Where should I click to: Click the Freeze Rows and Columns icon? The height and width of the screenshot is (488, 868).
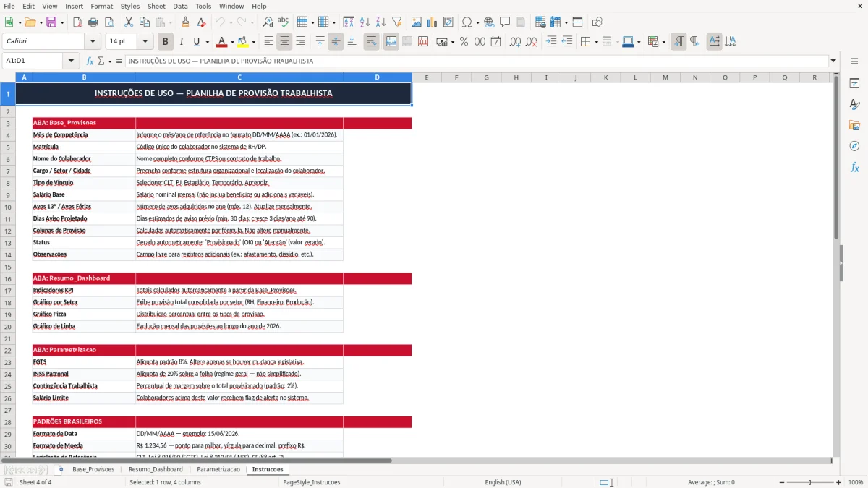[x=556, y=22]
